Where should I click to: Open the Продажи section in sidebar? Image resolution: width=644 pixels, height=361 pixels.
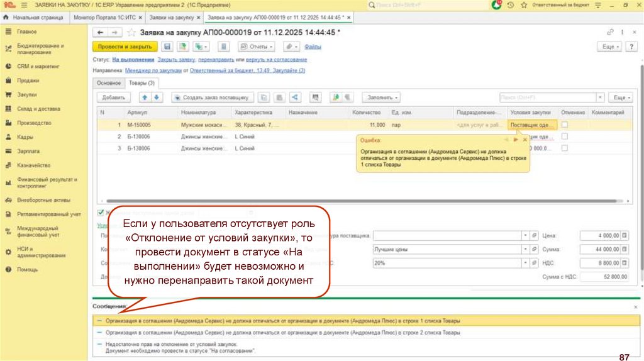coord(28,81)
